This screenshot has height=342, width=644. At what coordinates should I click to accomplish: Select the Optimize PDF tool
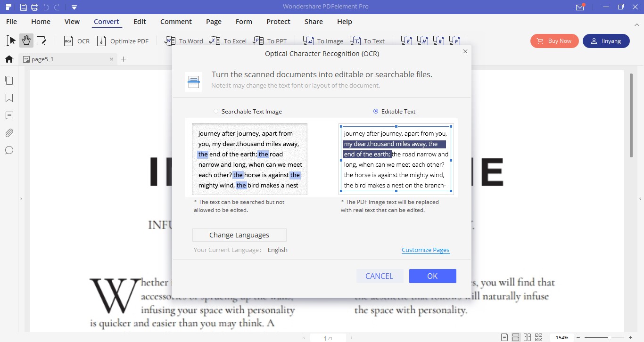(123, 41)
